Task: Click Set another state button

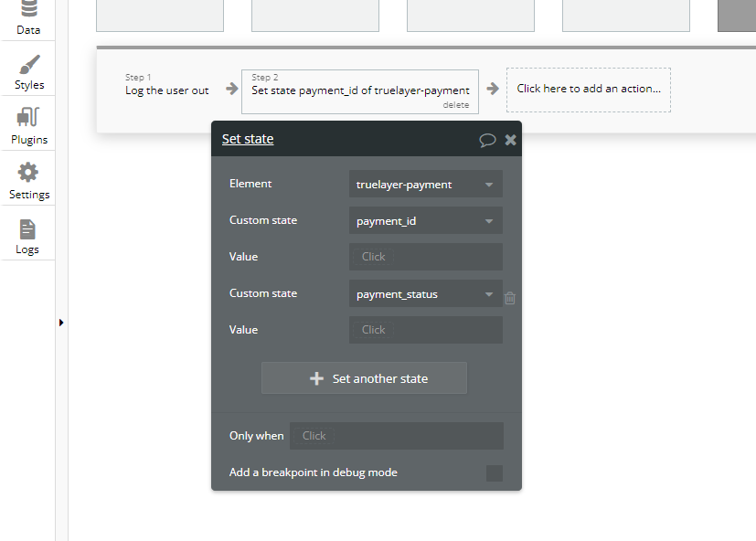Action: (364, 378)
